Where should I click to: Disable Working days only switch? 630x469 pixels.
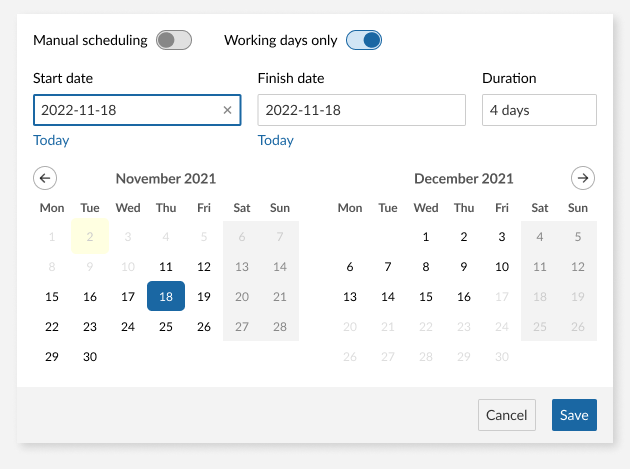[364, 41]
